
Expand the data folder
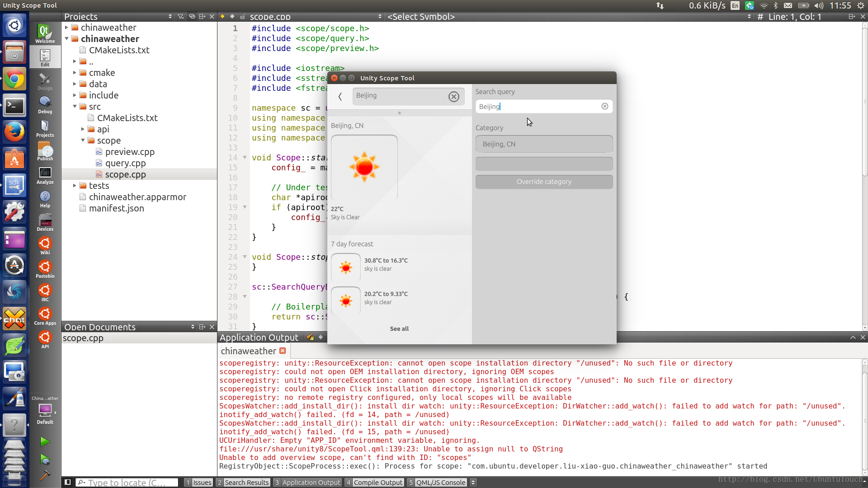75,84
